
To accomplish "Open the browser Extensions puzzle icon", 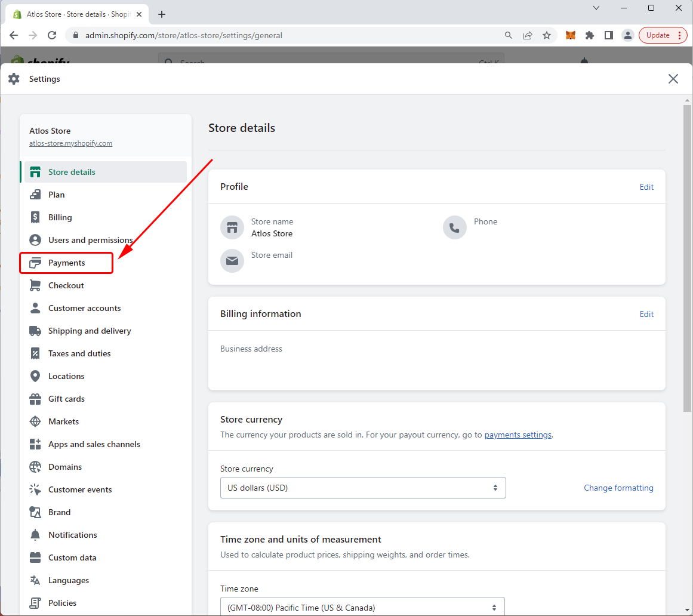I will click(x=590, y=35).
